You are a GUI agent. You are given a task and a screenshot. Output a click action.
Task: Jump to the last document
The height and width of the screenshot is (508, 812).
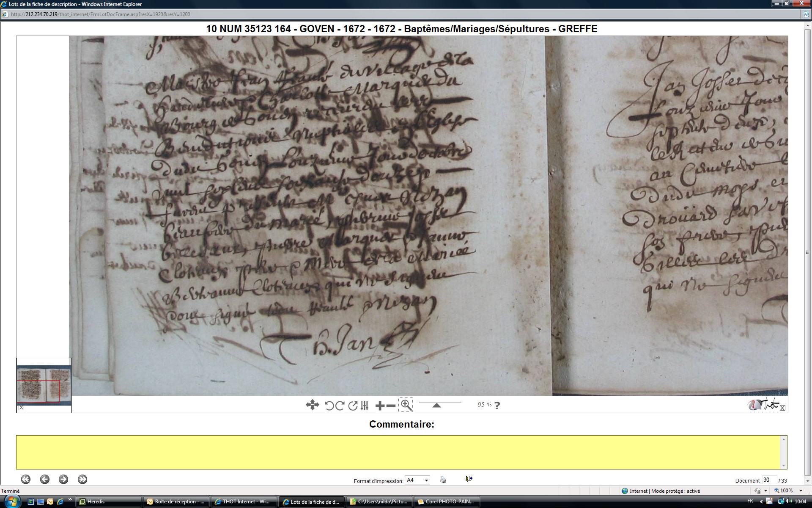82,479
